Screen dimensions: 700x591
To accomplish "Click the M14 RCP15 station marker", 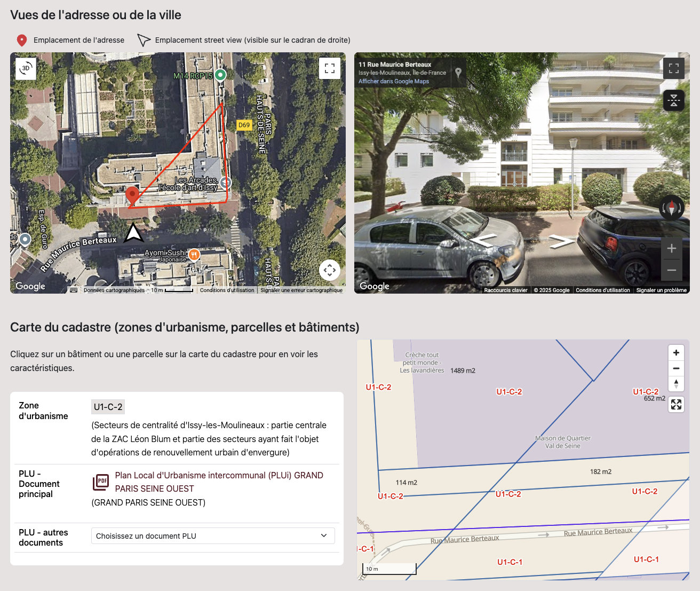I will [x=220, y=75].
